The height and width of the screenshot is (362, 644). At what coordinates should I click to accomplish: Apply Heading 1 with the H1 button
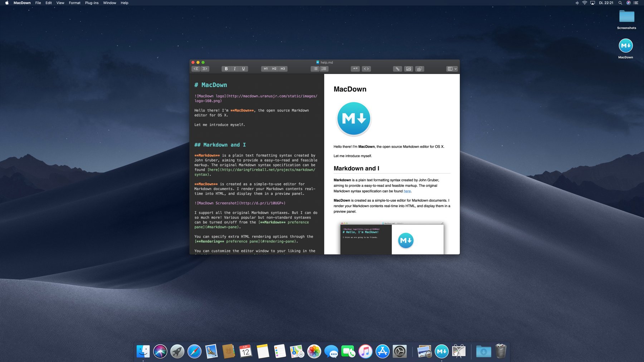click(265, 69)
